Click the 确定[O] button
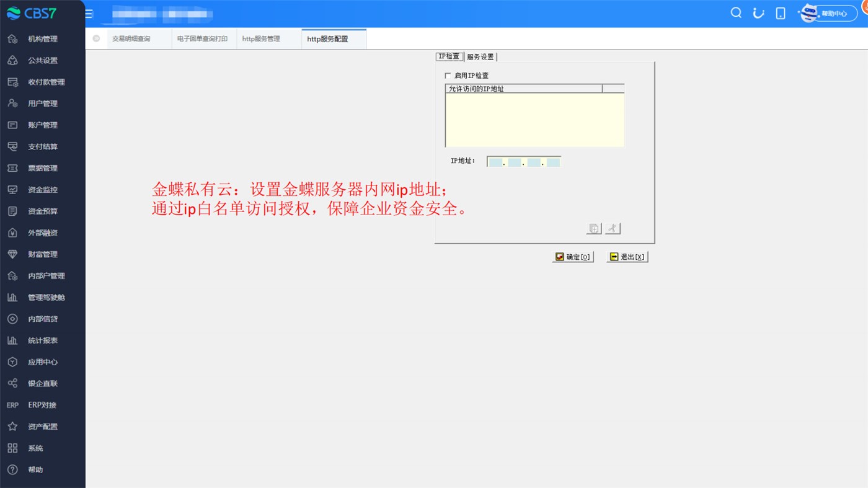868x488 pixels. tap(573, 257)
